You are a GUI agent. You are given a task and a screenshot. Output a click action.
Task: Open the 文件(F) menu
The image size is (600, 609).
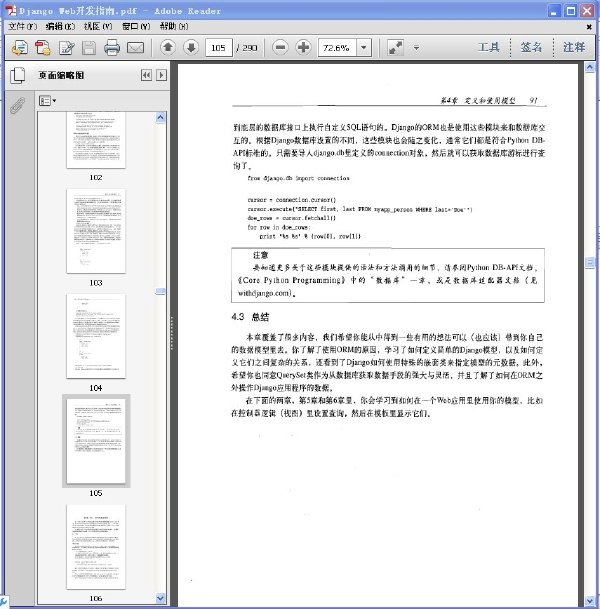click(x=23, y=26)
